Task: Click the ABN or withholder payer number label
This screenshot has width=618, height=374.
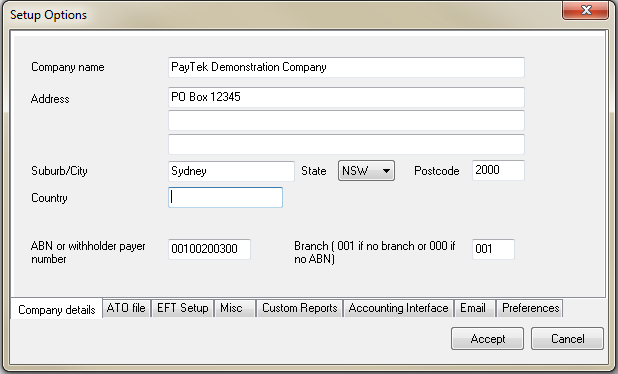Action: pos(88,252)
